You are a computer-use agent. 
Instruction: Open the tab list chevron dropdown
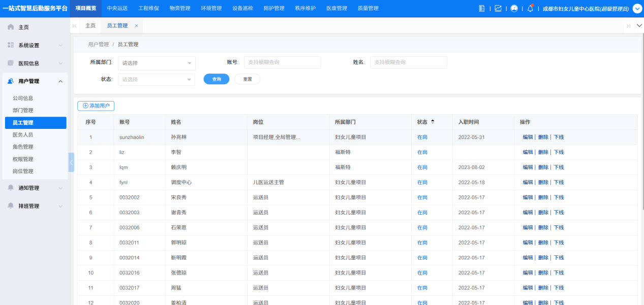639,26
